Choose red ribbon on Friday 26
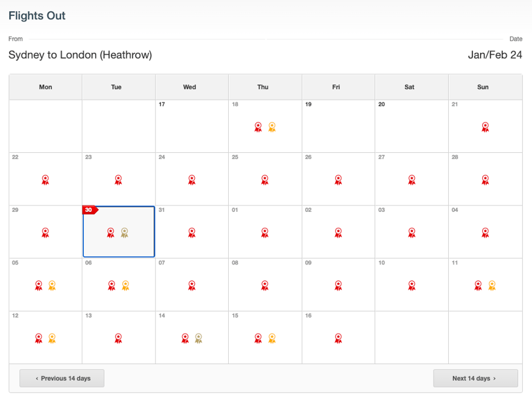This screenshot has width=532, height=398. [x=338, y=180]
